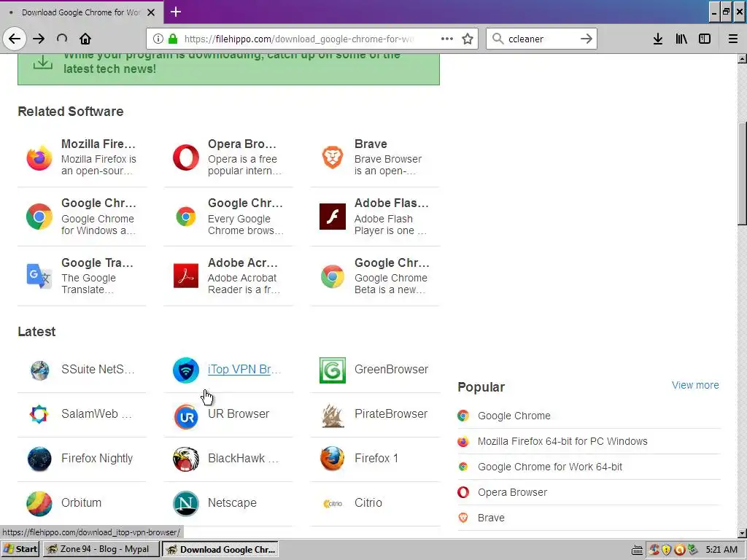Open the iTop VPN Br... latest link

coord(244,369)
